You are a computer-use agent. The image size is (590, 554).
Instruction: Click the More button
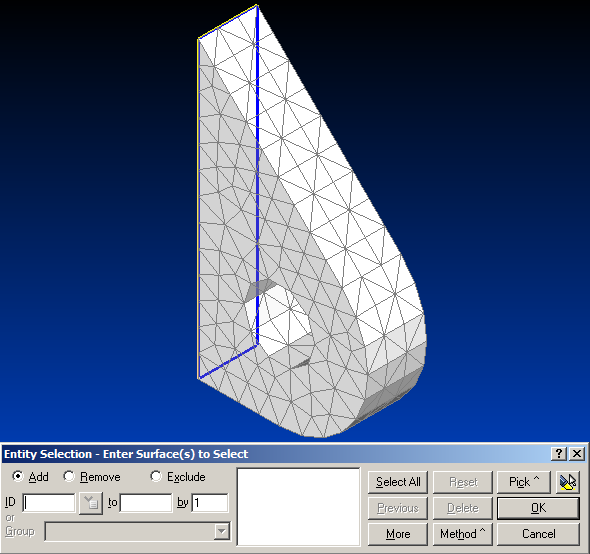[x=398, y=534]
